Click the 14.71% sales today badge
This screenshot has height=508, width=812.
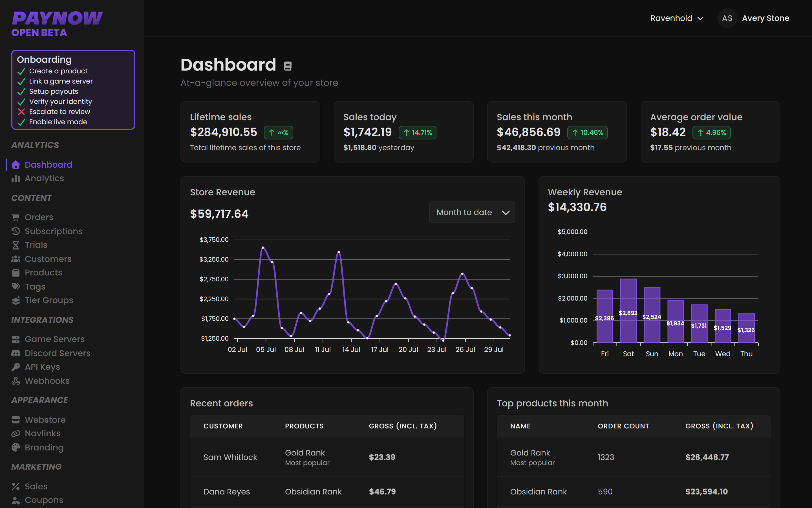tap(417, 133)
